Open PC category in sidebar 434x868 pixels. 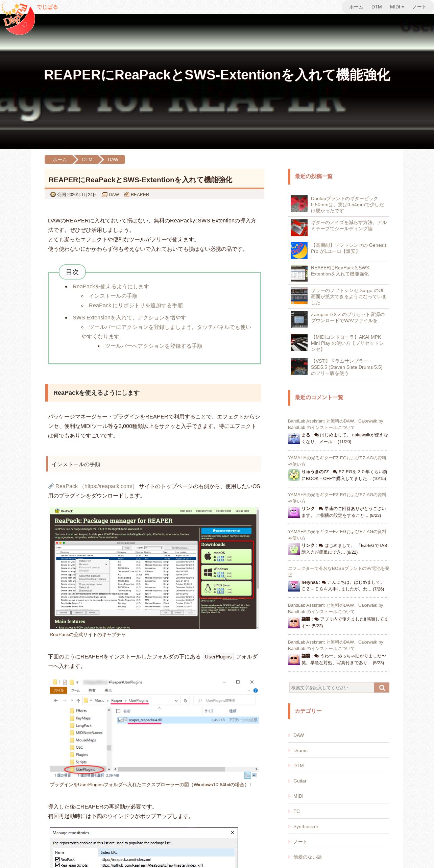pos(296,811)
